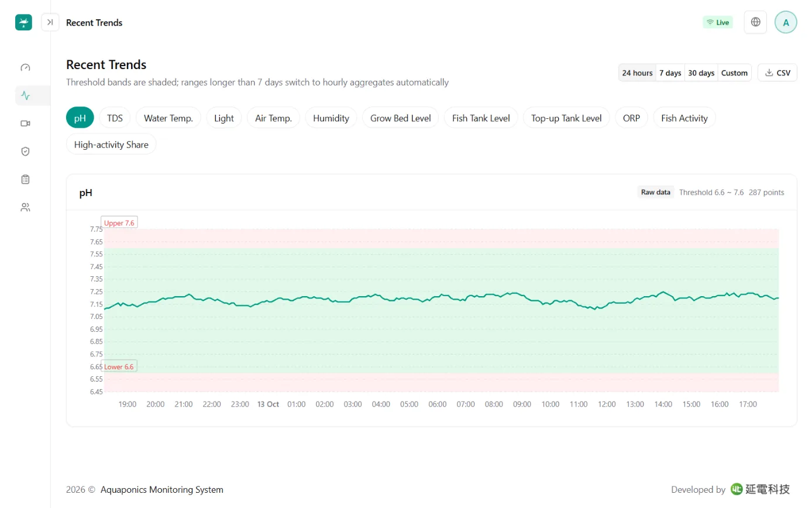Select the TDS metric chip
This screenshot has width=812, height=508.
[115, 118]
